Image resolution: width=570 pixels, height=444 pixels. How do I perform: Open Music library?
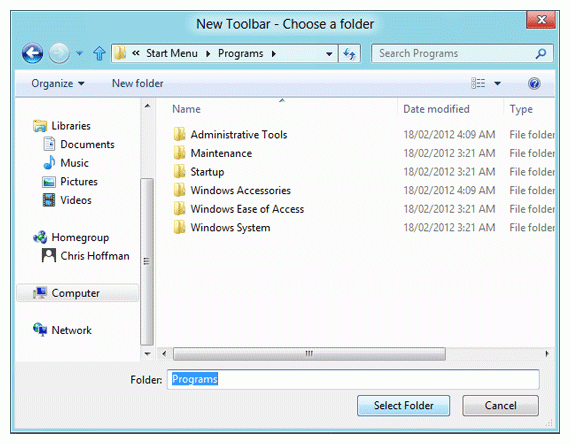(74, 163)
